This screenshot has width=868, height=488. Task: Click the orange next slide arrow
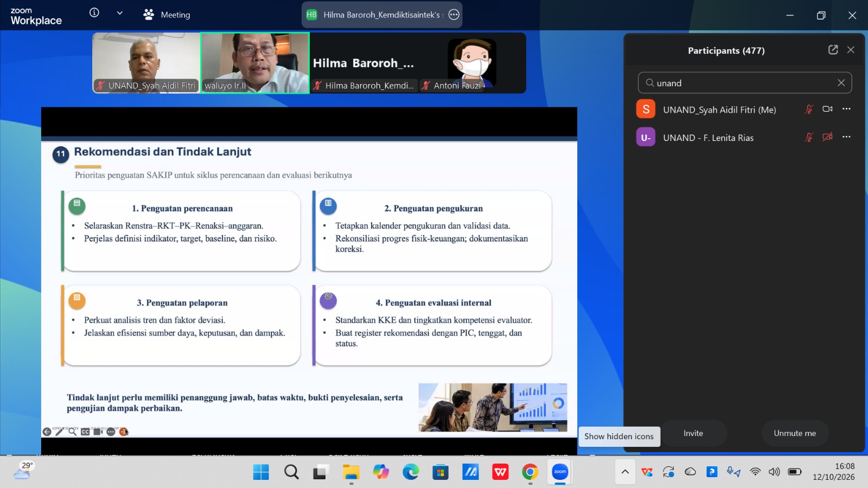coord(124,432)
